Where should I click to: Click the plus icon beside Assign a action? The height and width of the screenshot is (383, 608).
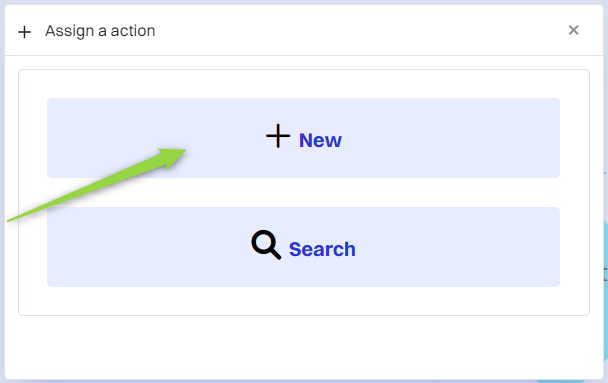tap(24, 32)
